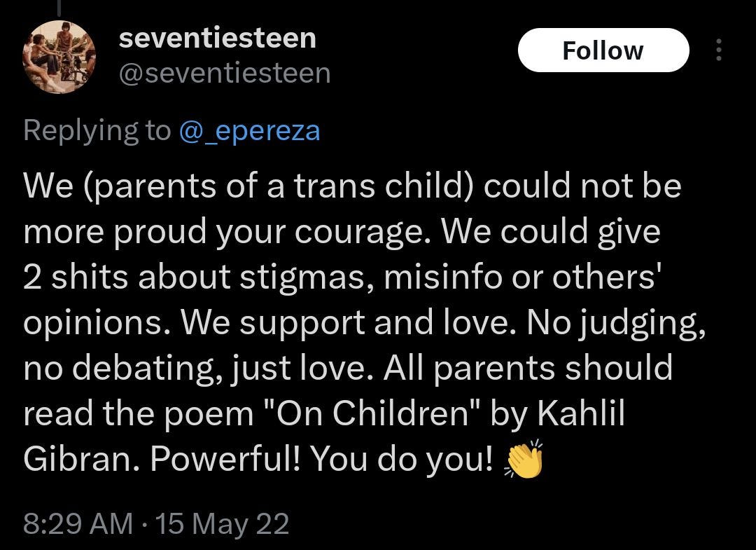Click the clapping hands emoji

click(x=524, y=459)
